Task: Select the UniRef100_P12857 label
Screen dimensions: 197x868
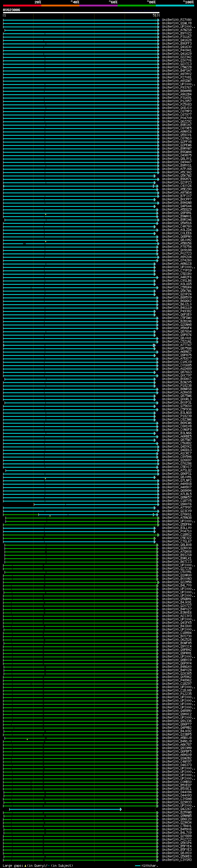Action: coord(176,101)
